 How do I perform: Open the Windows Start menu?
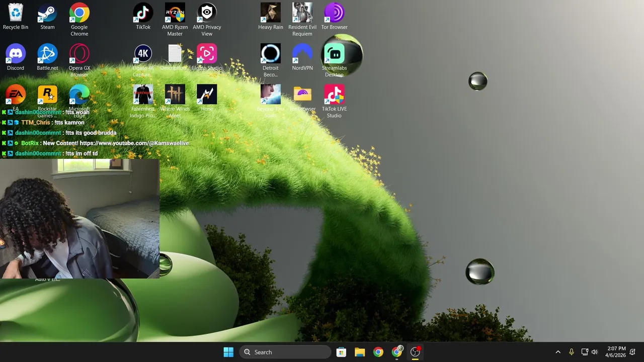click(x=228, y=352)
